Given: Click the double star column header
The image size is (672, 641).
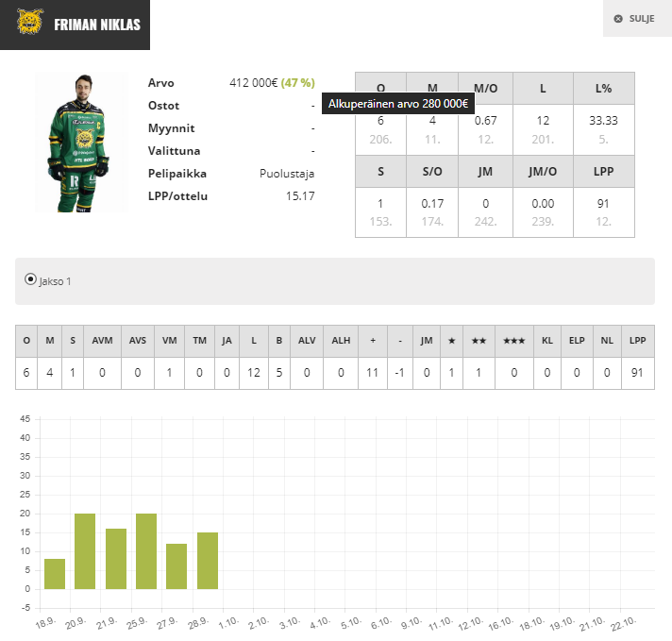Looking at the screenshot, I should tap(479, 341).
